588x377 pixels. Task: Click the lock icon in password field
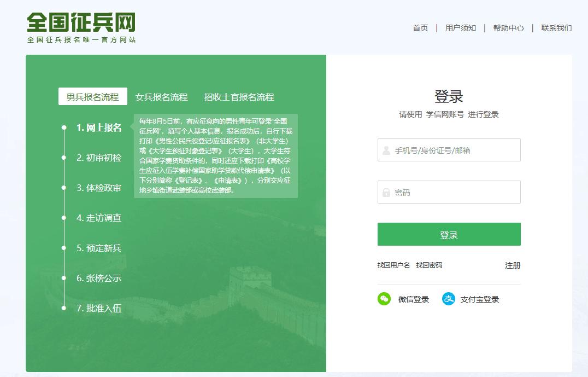(386, 193)
